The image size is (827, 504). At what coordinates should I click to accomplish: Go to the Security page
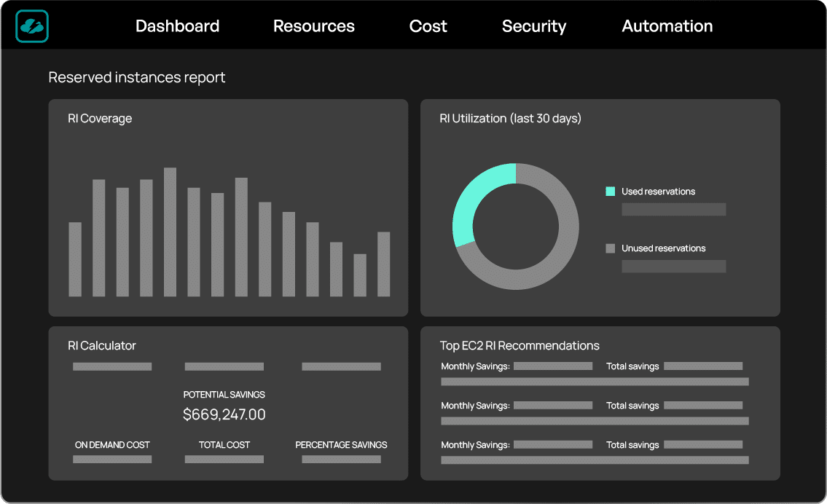point(534,26)
